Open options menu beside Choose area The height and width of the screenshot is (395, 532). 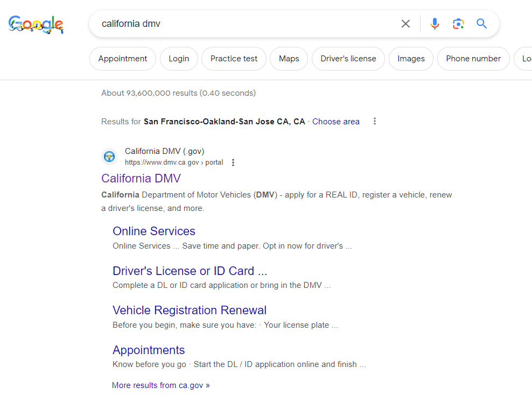click(x=375, y=122)
